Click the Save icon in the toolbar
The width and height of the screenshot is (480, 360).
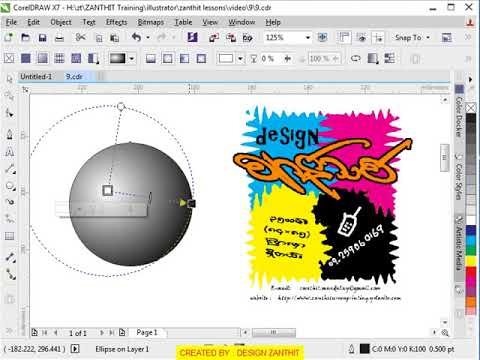coord(42,38)
